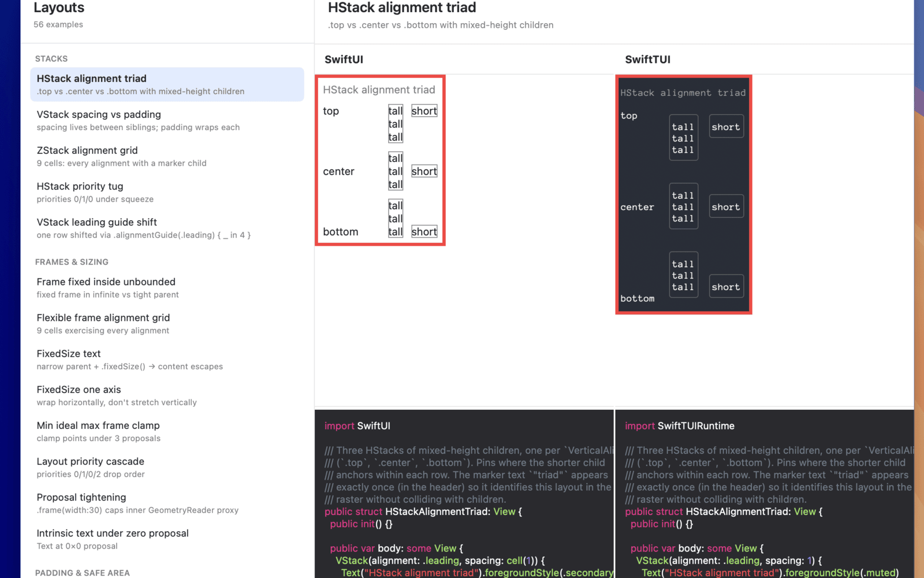
Task: Click 'top' label in SwiftUI preview
Action: (331, 111)
